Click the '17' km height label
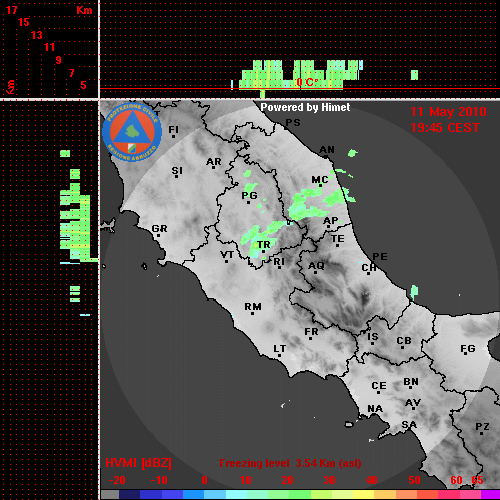Screen dimensions: 500x500 [11, 10]
